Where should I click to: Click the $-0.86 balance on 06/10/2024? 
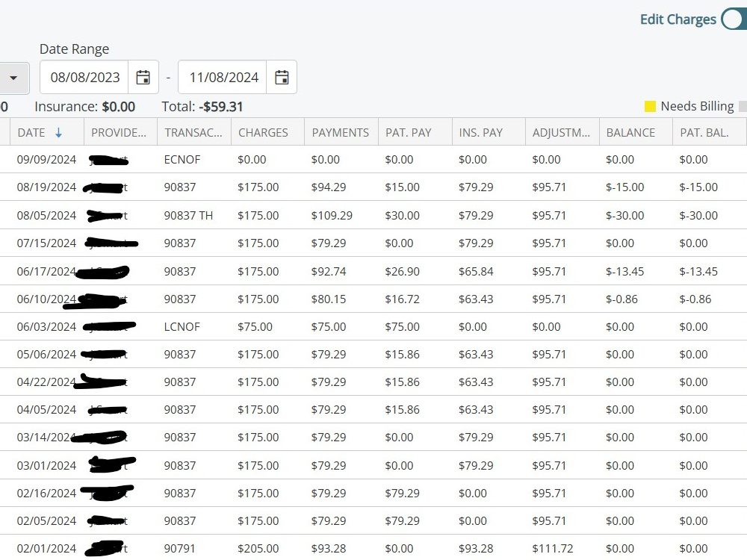(622, 299)
